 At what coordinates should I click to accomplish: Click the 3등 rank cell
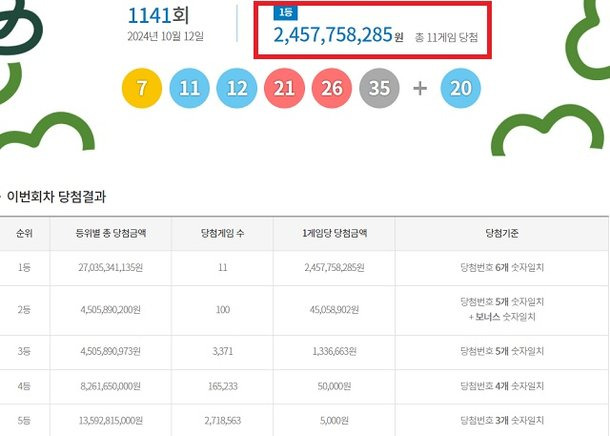24,352
